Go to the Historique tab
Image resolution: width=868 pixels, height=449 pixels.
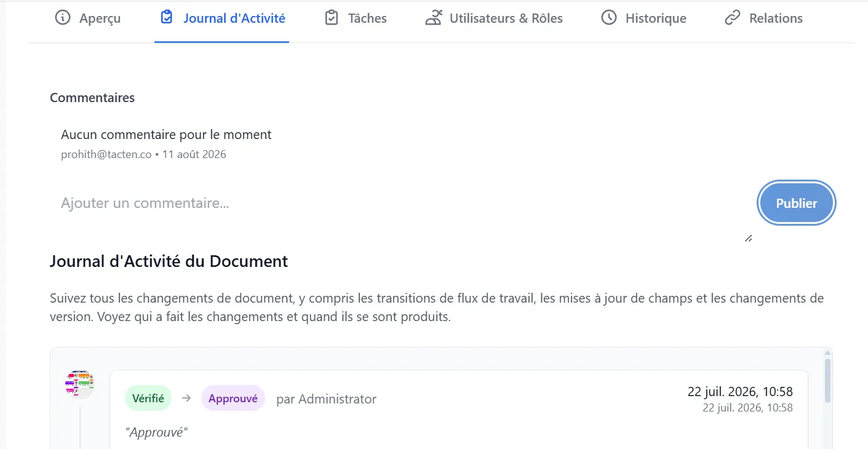(x=643, y=18)
